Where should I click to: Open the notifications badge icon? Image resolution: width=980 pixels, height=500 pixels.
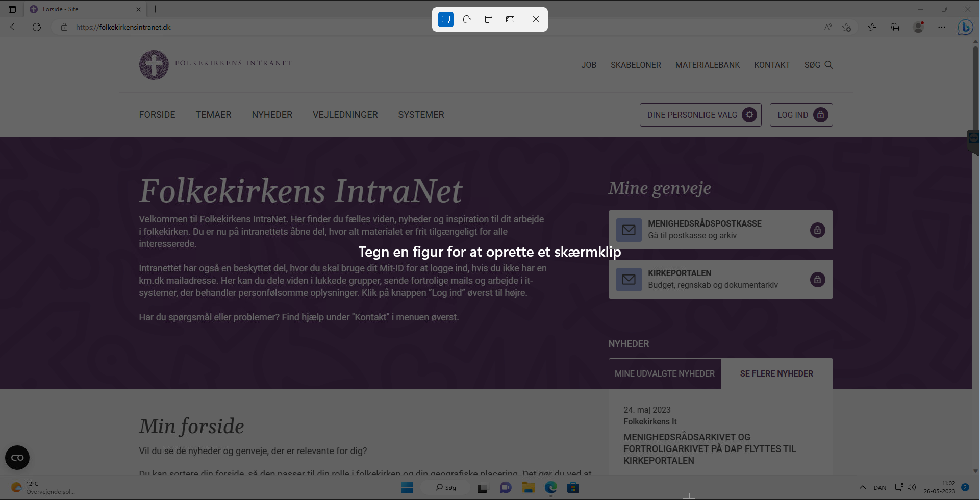point(965,487)
